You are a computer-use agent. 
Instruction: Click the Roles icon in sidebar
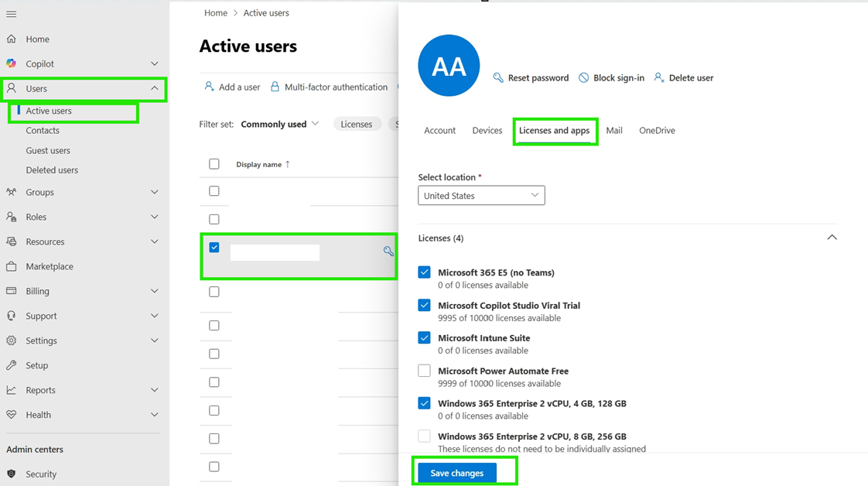tap(11, 217)
